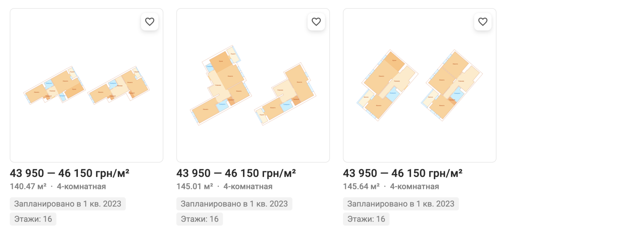Open price heading of 145.64 м² listing
The width and height of the screenshot is (644, 237).
tap(402, 173)
